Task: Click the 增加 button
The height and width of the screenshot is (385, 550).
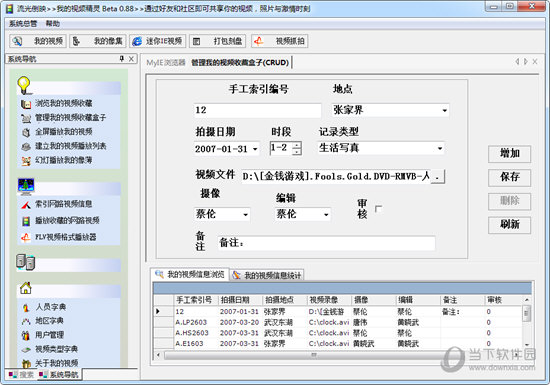Action: 509,154
